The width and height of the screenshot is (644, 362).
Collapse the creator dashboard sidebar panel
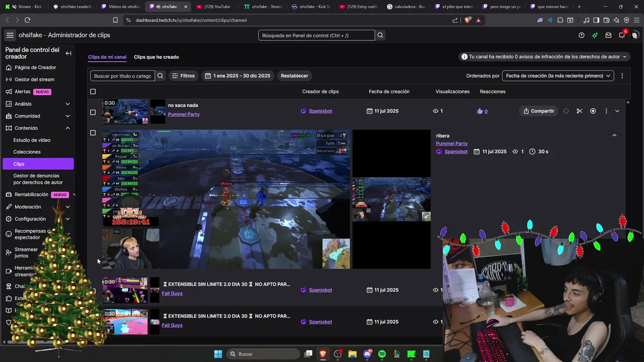pyautogui.click(x=68, y=53)
